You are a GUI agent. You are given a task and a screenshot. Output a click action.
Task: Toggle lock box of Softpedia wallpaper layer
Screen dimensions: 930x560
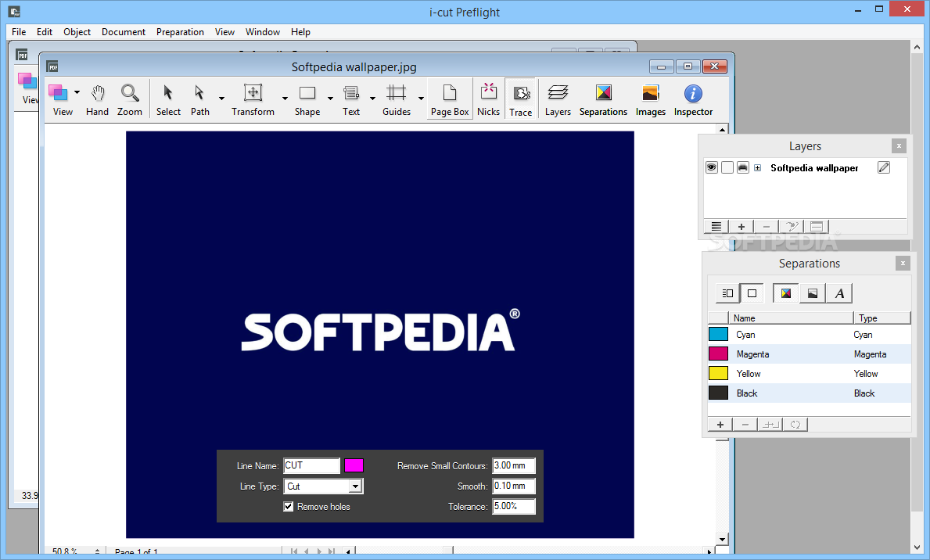pyautogui.click(x=727, y=168)
